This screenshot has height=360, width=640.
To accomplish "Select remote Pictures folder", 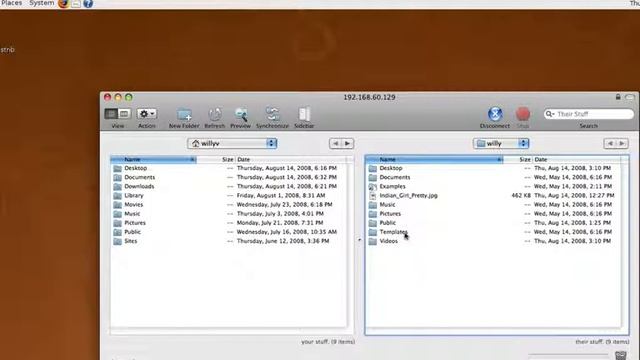I will pyautogui.click(x=390, y=213).
